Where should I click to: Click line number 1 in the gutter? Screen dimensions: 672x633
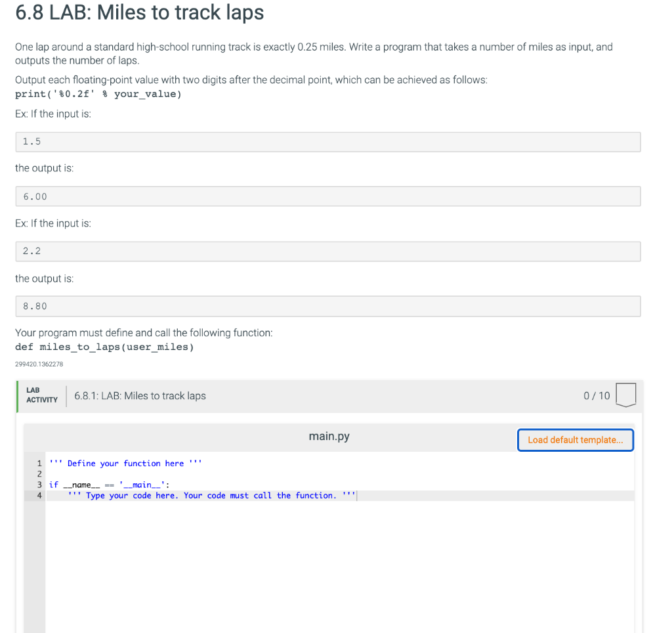click(x=38, y=464)
